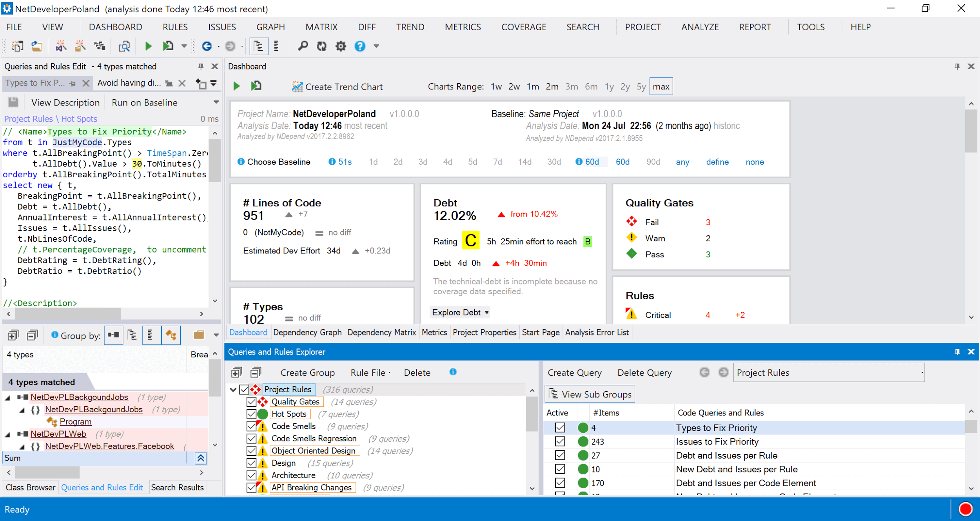Close the Types to Fix P... query tab
This screenshot has width=980, height=521.
[86, 83]
